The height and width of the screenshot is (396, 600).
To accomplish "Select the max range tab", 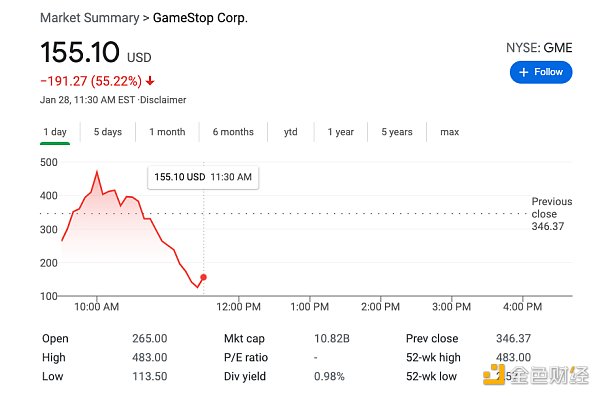I will [450, 132].
